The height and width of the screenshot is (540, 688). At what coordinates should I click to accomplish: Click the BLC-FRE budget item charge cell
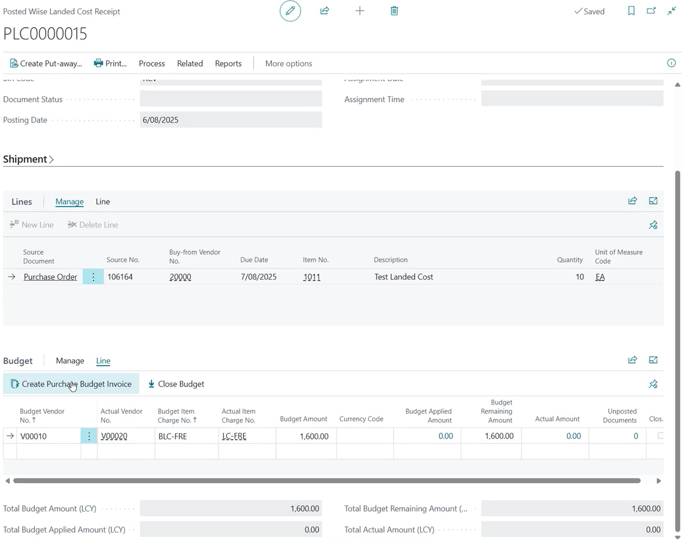point(186,436)
